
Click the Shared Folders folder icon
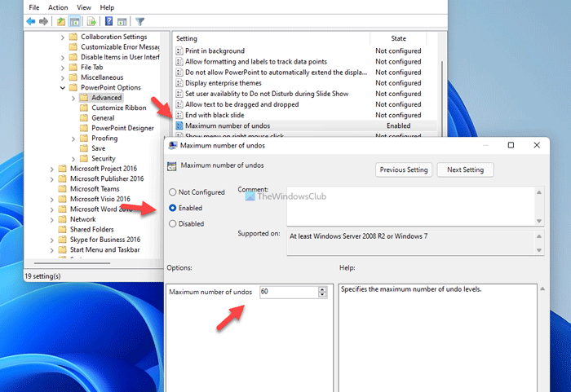[x=63, y=229]
